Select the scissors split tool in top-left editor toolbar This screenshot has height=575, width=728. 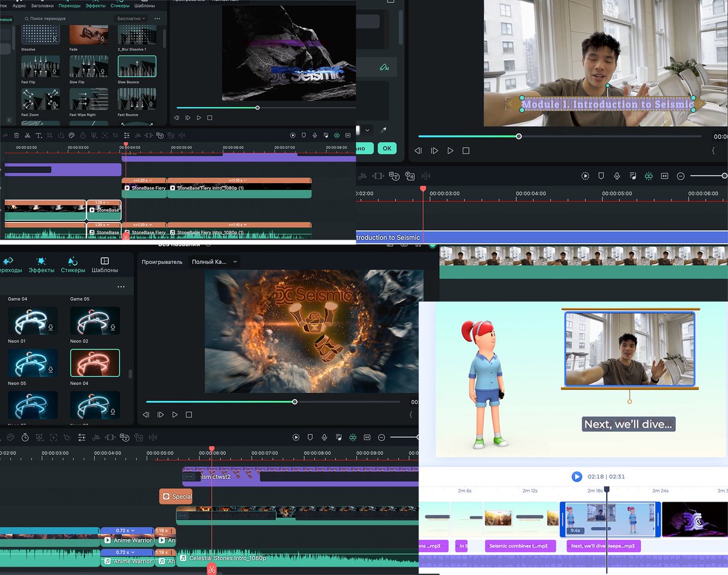[x=27, y=135]
